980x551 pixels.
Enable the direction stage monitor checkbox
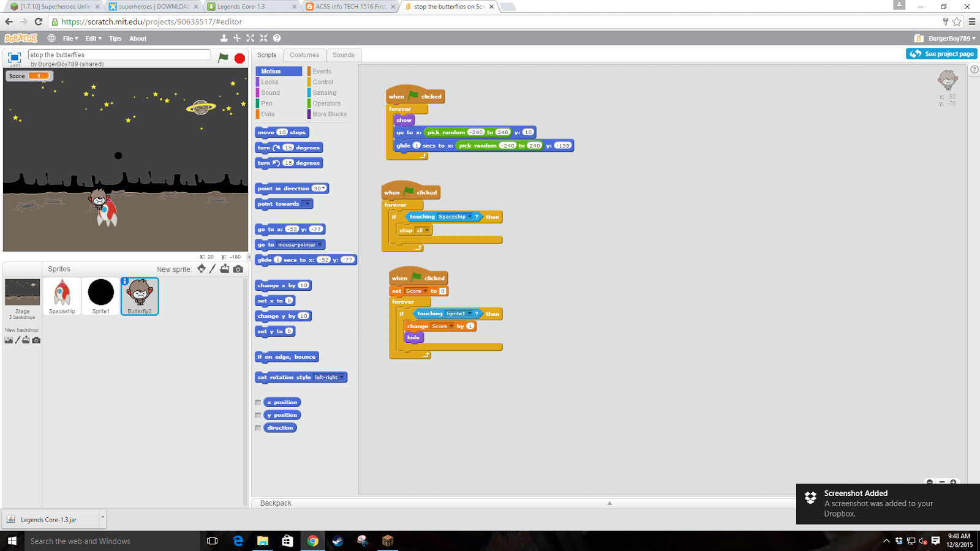pyautogui.click(x=258, y=427)
